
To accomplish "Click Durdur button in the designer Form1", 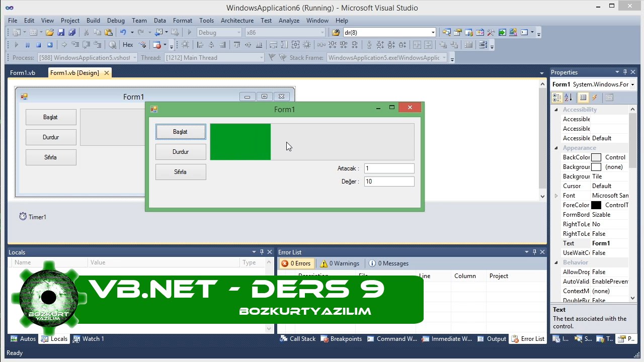I will pyautogui.click(x=51, y=137).
